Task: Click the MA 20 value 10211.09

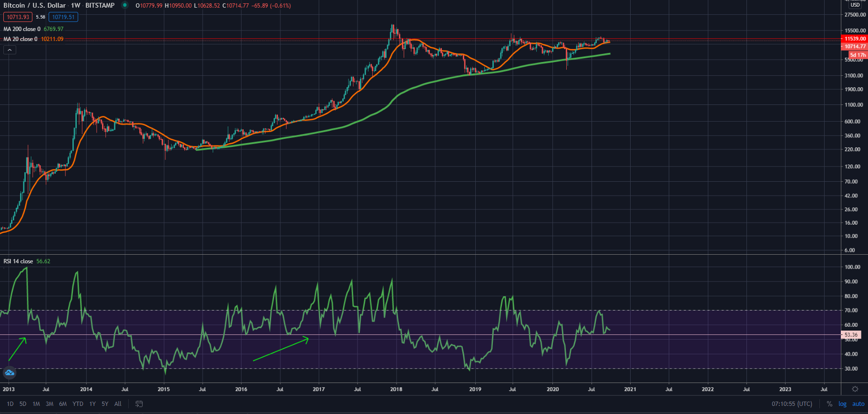Action: coord(52,39)
